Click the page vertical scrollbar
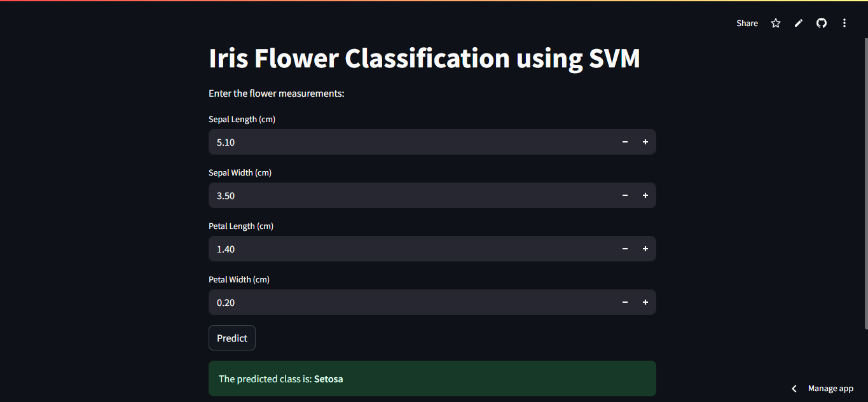The image size is (868, 402). pyautogui.click(x=865, y=184)
